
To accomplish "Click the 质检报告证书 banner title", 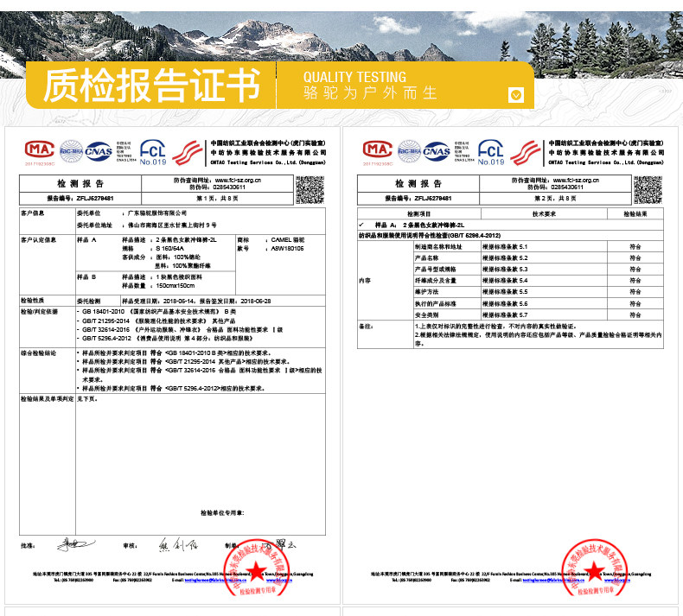I will [151, 85].
